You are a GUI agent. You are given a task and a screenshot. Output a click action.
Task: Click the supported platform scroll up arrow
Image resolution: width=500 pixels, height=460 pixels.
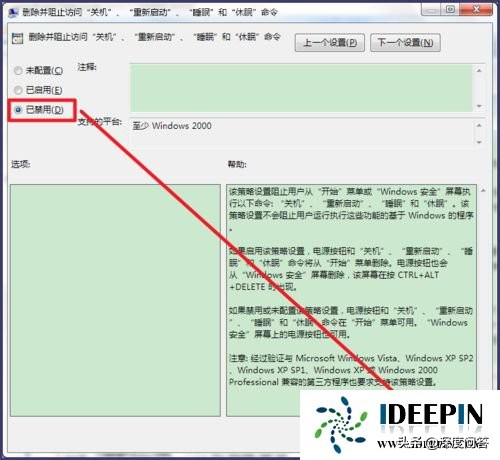pos(479,125)
